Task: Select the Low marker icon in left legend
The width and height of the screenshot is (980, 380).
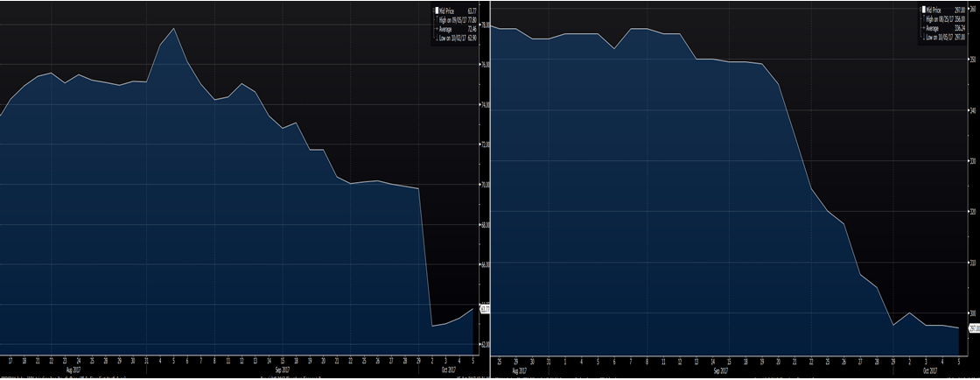Action: pos(438,39)
